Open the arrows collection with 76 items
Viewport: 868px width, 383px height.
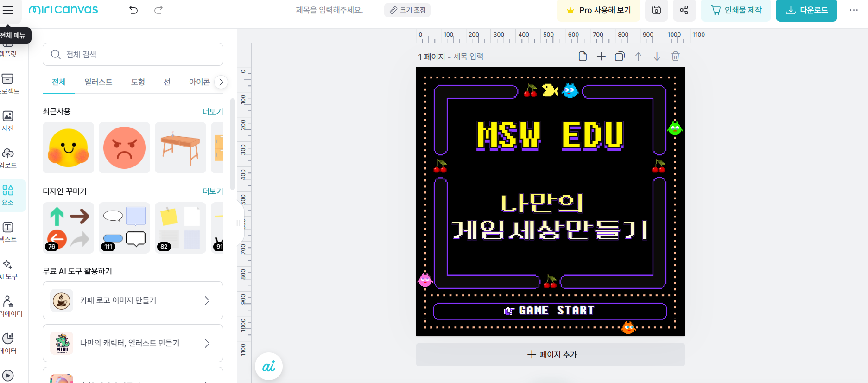point(68,228)
